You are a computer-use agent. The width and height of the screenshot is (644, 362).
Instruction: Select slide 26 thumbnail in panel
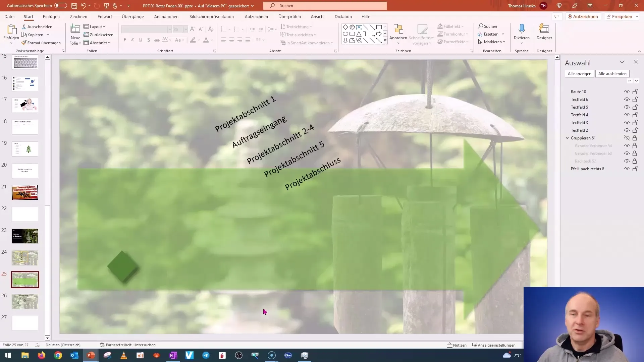pyautogui.click(x=25, y=301)
